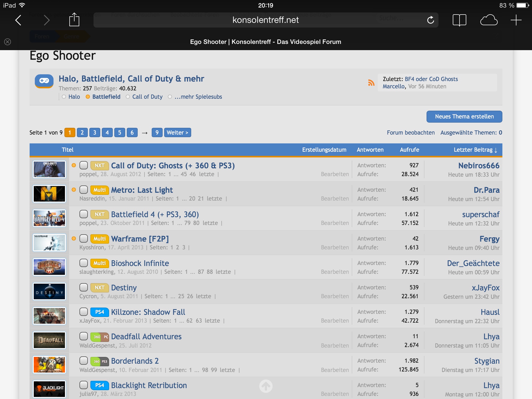Reload the konsolentreff.net page
The width and height of the screenshot is (532, 399).
tap(430, 20)
